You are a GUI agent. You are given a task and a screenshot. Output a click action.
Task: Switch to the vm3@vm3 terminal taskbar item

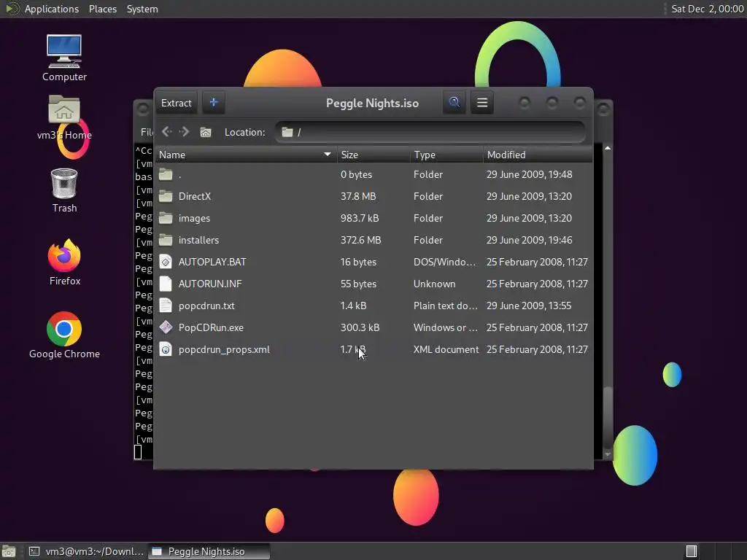click(x=86, y=551)
